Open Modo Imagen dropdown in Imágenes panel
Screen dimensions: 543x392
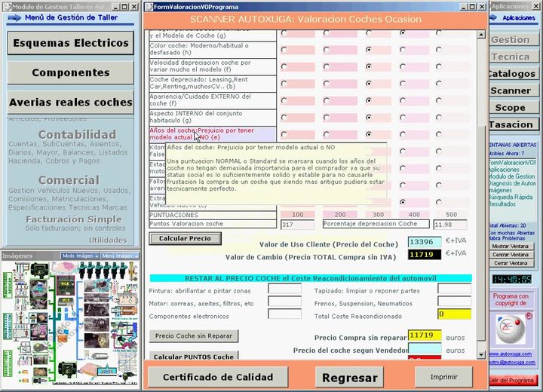pyautogui.click(x=80, y=256)
